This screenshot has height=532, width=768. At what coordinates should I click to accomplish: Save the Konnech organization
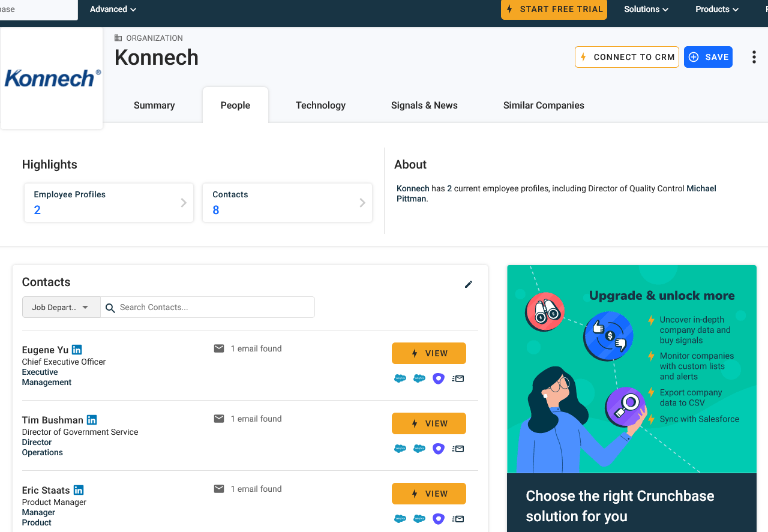708,57
